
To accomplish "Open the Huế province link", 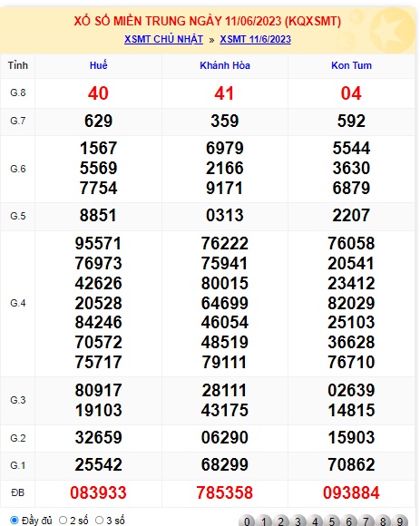I will click(x=98, y=65).
